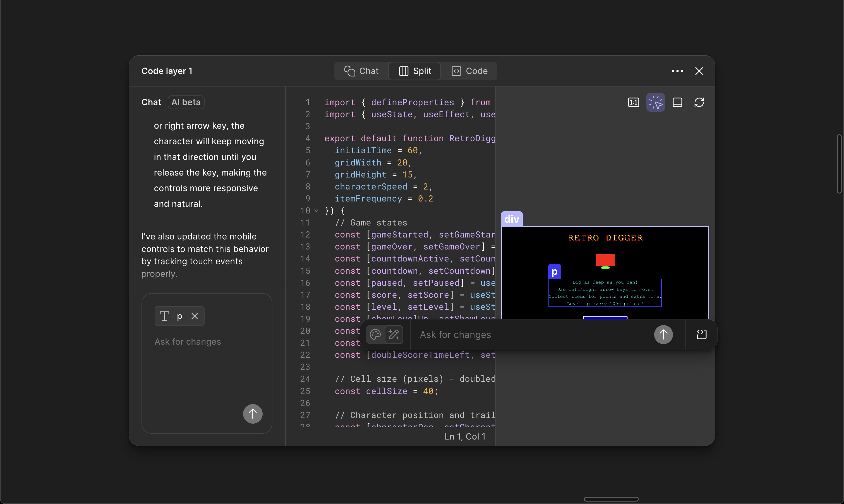
Task: Remove the p element chip with X
Action: coord(195,316)
